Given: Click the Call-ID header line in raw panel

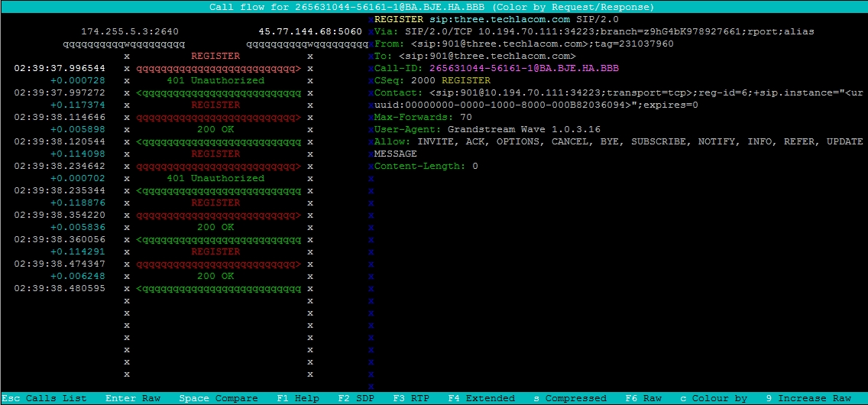Looking at the screenshot, I should point(497,68).
